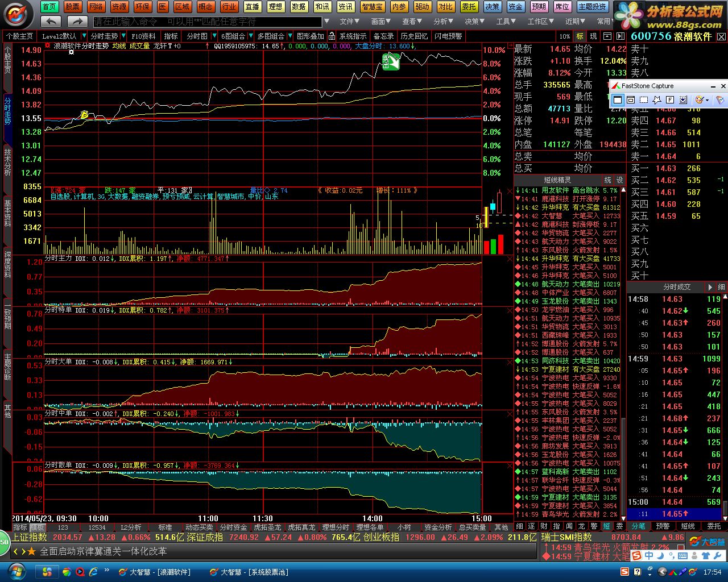Image resolution: width=728 pixels, height=582 pixels.
Task: Open the 查看 dropdown menu
Action: (x=412, y=21)
